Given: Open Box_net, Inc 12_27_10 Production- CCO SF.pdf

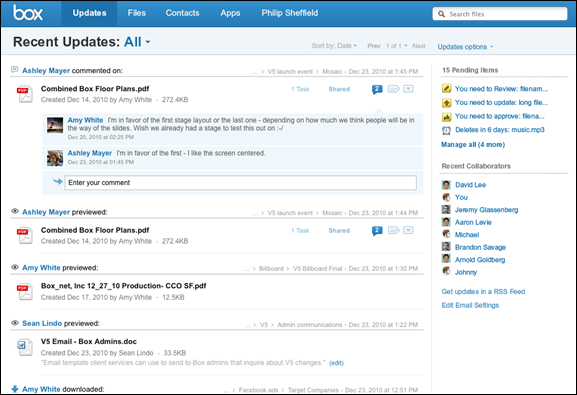Looking at the screenshot, I should coord(124,286).
